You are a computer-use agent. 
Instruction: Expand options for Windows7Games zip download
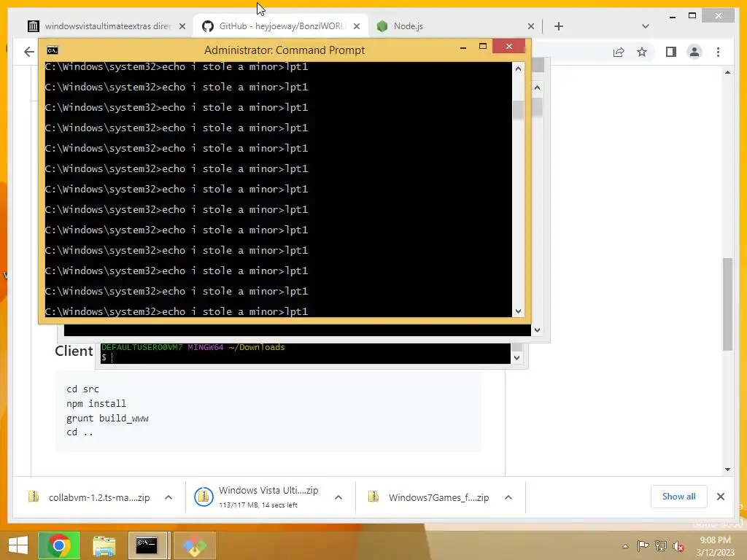(508, 497)
